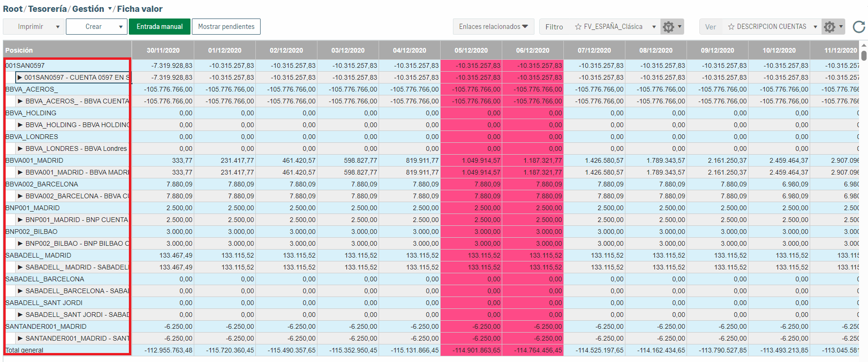The image size is (868, 362).
Task: Click the refresh icon in the toolbar
Action: pyautogui.click(x=859, y=27)
